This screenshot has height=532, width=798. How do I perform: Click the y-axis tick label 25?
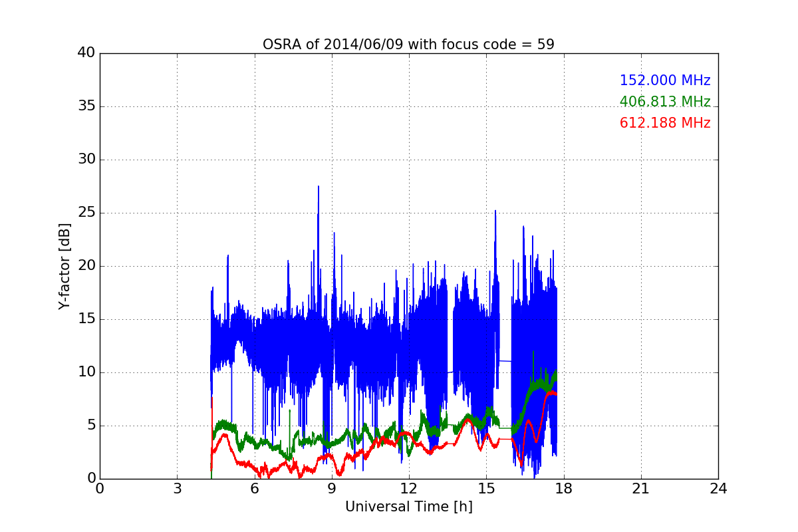point(86,213)
